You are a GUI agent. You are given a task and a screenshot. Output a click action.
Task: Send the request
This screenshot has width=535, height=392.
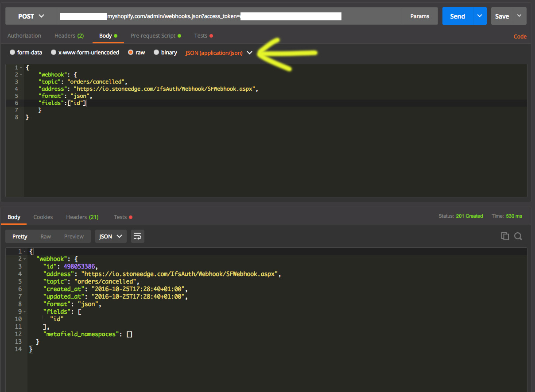(457, 16)
